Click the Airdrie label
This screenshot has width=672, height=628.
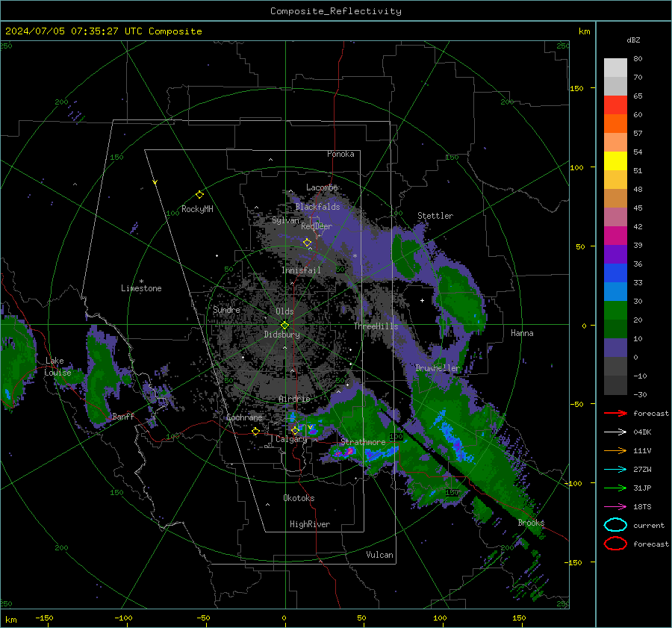click(x=294, y=399)
